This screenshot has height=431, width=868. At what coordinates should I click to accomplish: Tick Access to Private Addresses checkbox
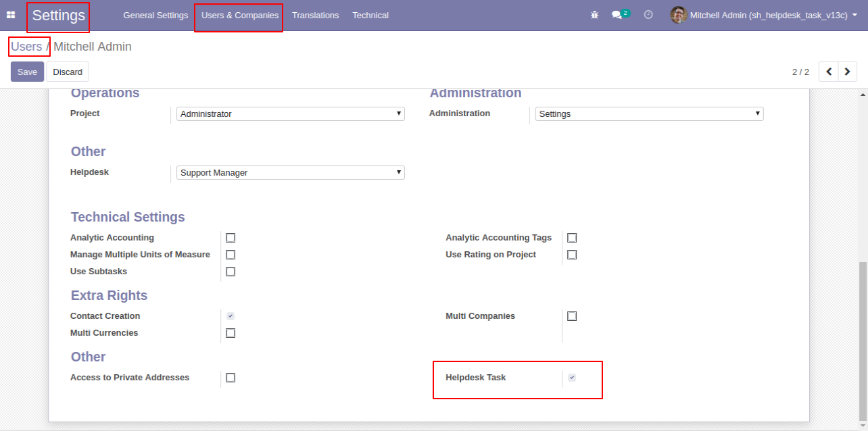(231, 378)
